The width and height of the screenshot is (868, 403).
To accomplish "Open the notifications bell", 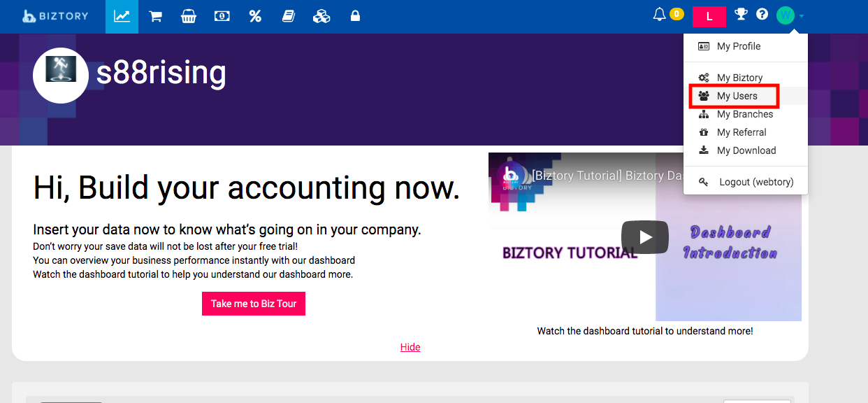I will click(659, 15).
